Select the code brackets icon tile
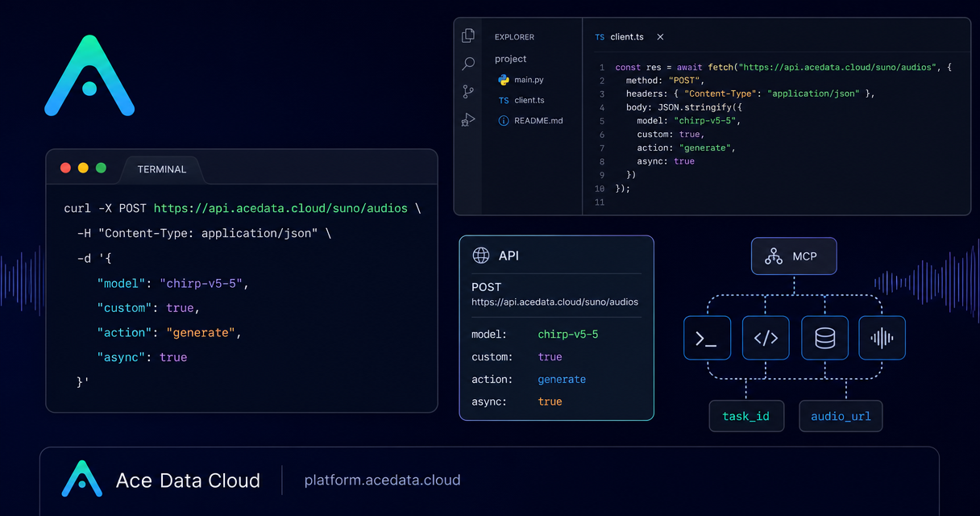 point(766,338)
